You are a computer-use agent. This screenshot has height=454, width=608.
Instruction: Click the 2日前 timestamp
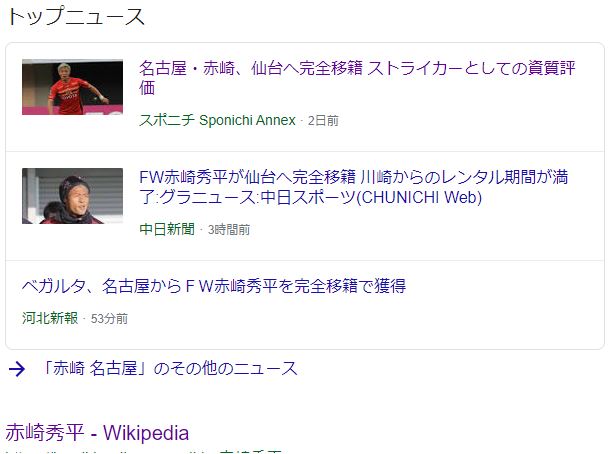pyautogui.click(x=323, y=121)
